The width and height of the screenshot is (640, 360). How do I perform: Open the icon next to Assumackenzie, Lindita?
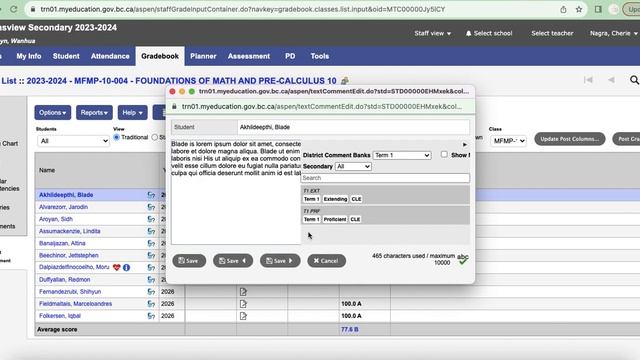151,231
